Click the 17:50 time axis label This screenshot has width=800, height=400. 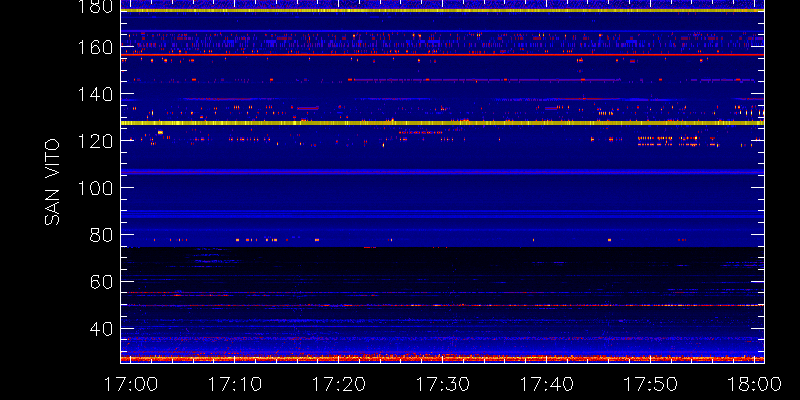coord(651,384)
